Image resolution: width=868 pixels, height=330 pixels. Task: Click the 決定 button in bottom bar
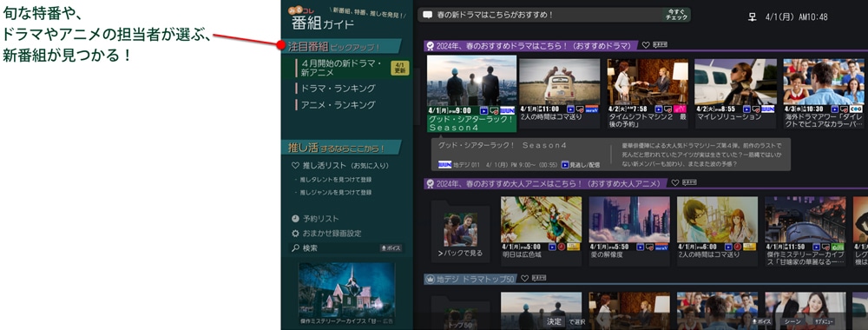coord(554,321)
